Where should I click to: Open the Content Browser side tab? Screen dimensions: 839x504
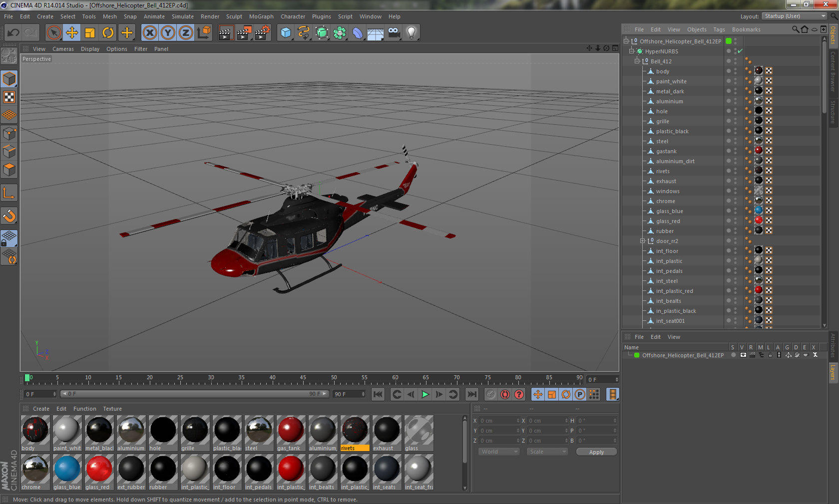click(833, 71)
